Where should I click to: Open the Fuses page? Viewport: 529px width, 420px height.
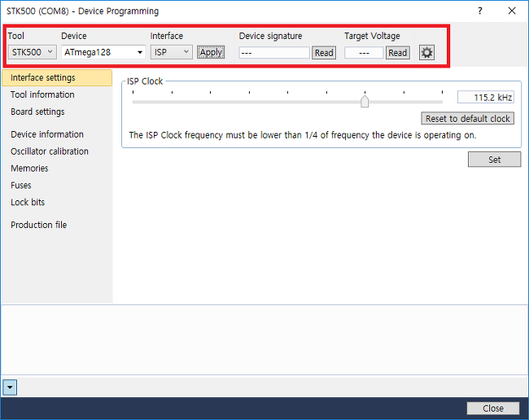pyautogui.click(x=21, y=186)
